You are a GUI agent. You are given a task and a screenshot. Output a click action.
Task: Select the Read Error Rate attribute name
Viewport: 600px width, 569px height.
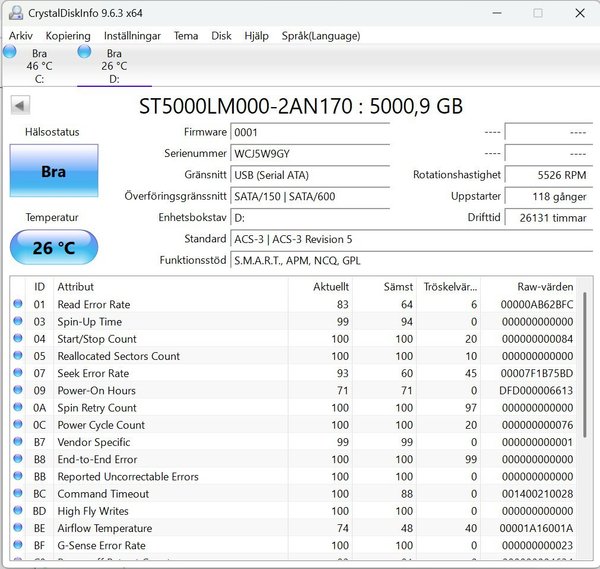tap(94, 305)
